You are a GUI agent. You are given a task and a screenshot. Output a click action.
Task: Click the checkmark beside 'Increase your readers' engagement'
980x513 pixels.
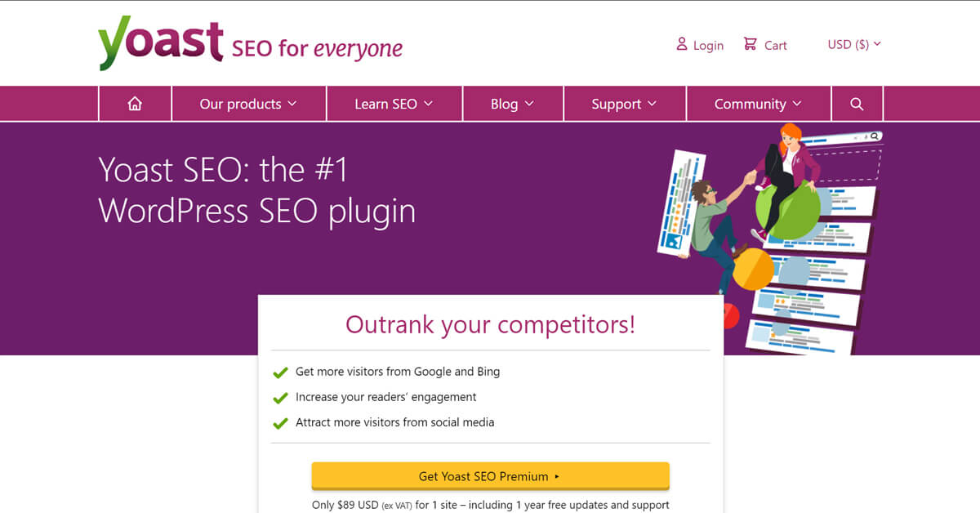[x=280, y=398]
